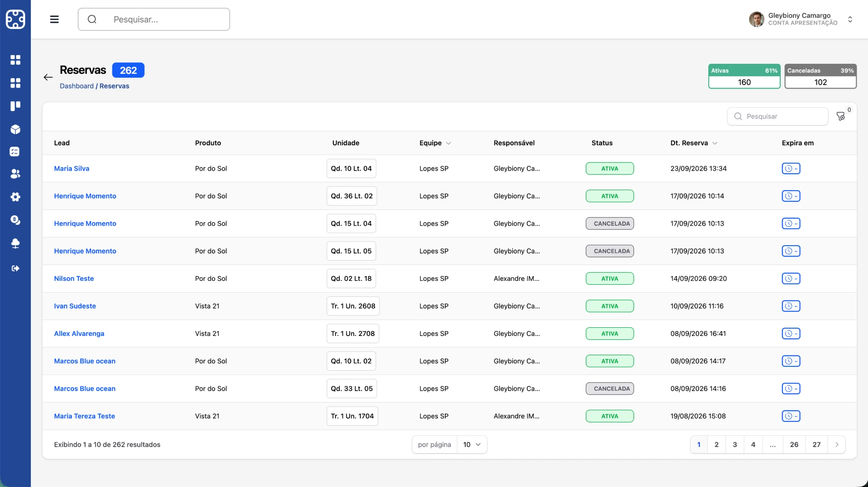Select the Canceladas 39% summary card
This screenshot has height=487, width=868.
[x=820, y=76]
